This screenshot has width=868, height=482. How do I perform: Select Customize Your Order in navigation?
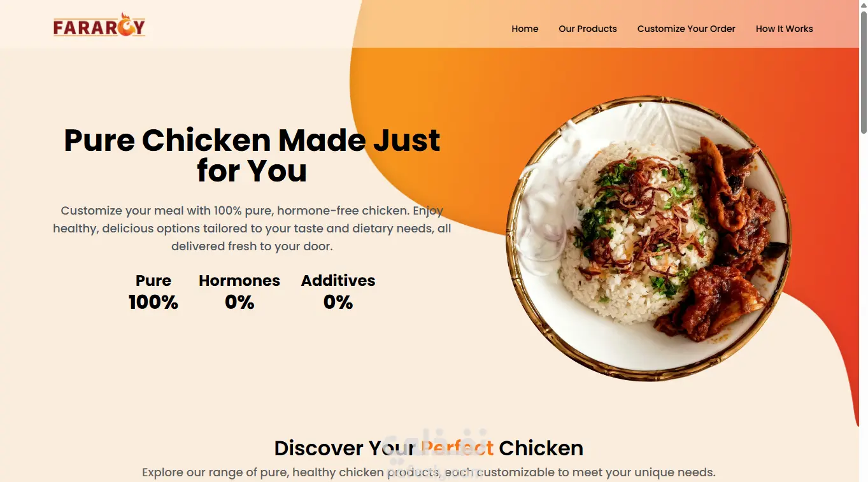(x=687, y=29)
